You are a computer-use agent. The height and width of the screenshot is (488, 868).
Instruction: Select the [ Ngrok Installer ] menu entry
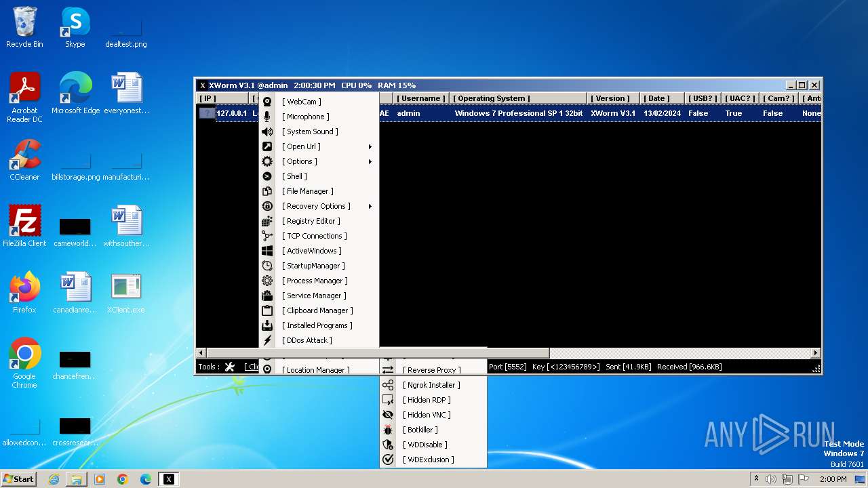[433, 385]
